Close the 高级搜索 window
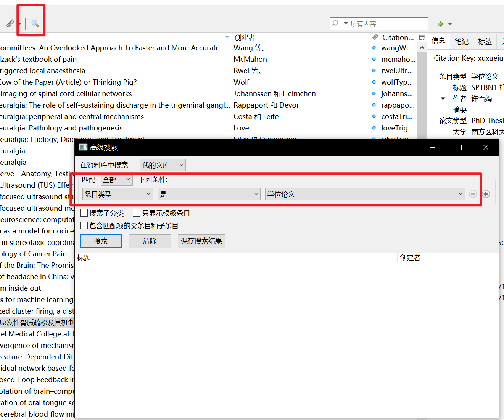Screen dimensions: 504x420 coord(486,147)
